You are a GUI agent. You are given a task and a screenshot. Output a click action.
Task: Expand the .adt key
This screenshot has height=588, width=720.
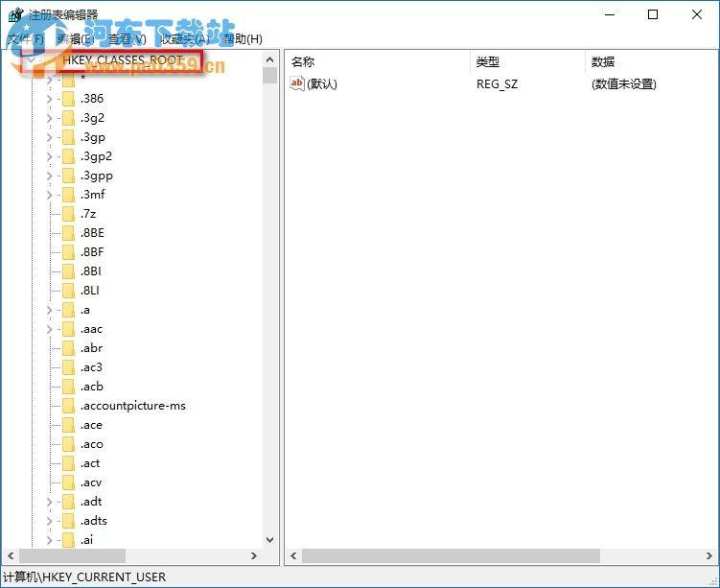tap(49, 502)
